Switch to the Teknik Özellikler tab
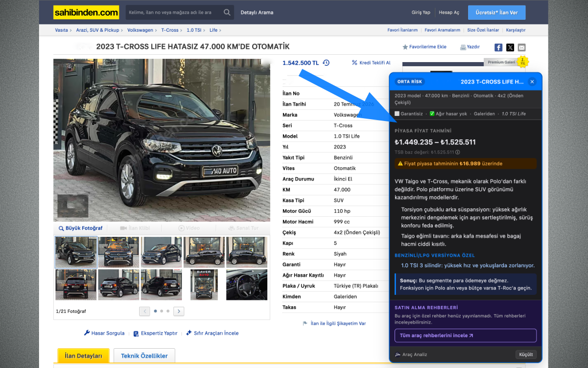Image resolution: width=588 pixels, height=368 pixels. (144, 356)
